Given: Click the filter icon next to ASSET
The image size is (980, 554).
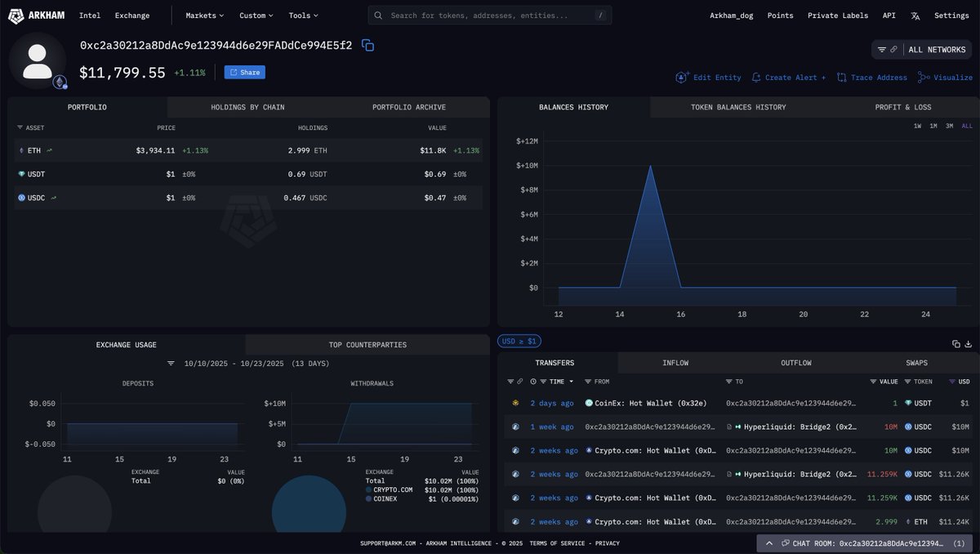Looking at the screenshot, I should click(20, 128).
